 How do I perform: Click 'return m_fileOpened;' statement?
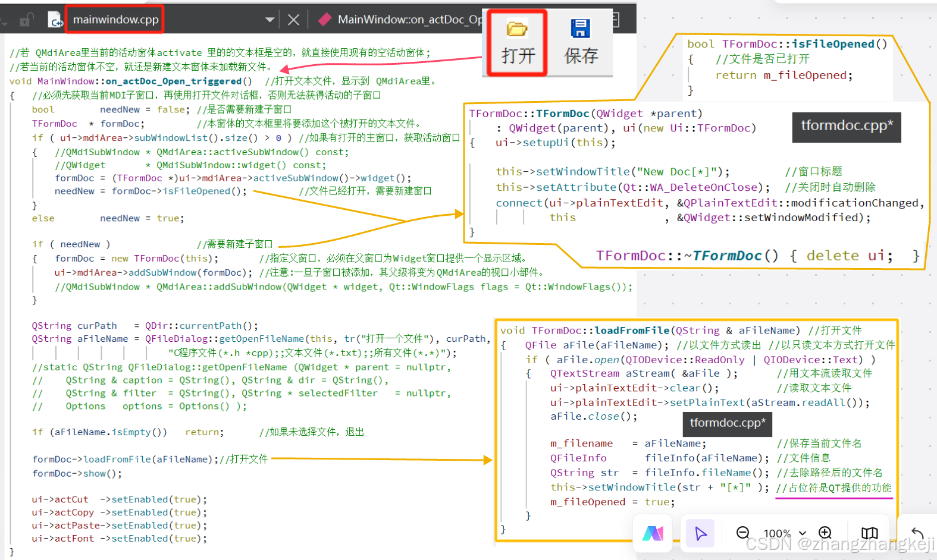coord(784,75)
